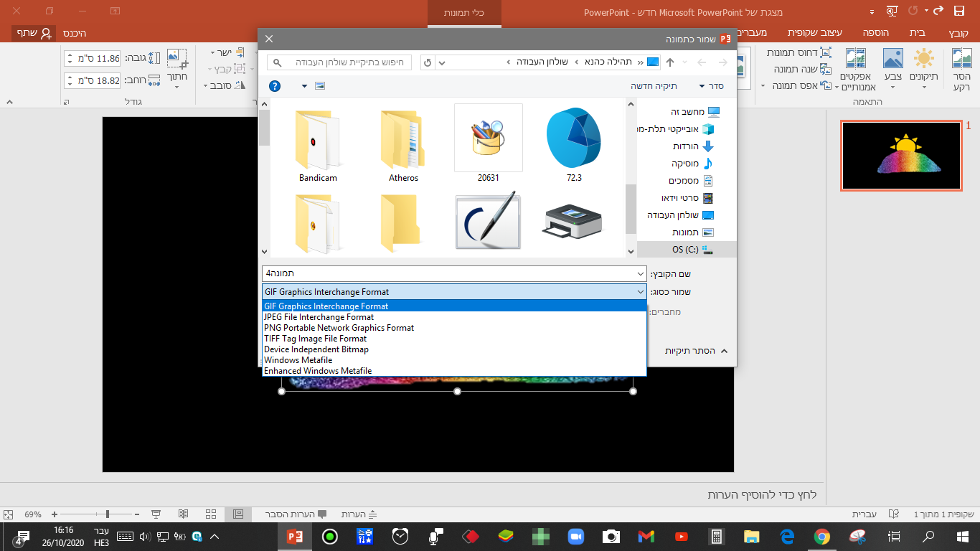Image resolution: width=980 pixels, height=551 pixels.
Task: Choose Device Independent Bitmap option
Action: (x=454, y=349)
